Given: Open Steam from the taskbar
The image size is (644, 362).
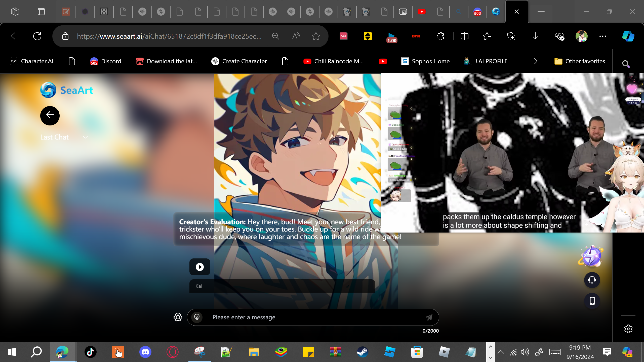Looking at the screenshot, I should (x=363, y=352).
